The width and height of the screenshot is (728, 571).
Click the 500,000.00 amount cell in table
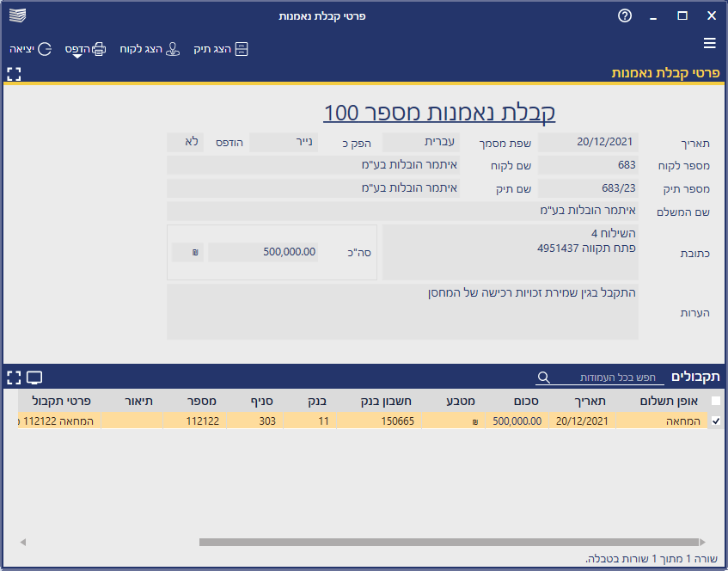(517, 421)
